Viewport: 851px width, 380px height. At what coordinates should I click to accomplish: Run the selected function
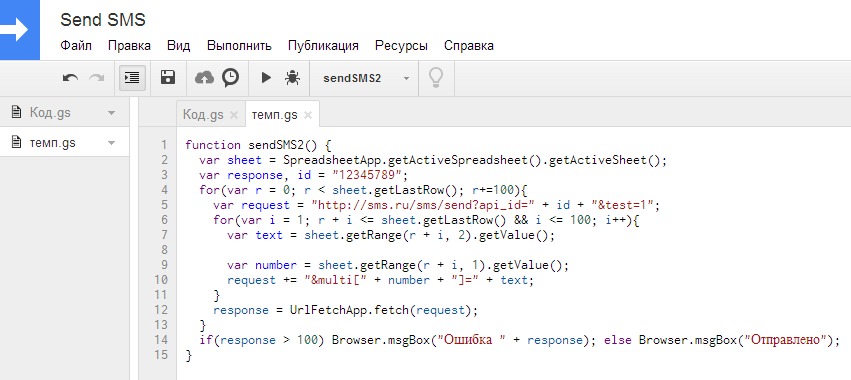(266, 78)
